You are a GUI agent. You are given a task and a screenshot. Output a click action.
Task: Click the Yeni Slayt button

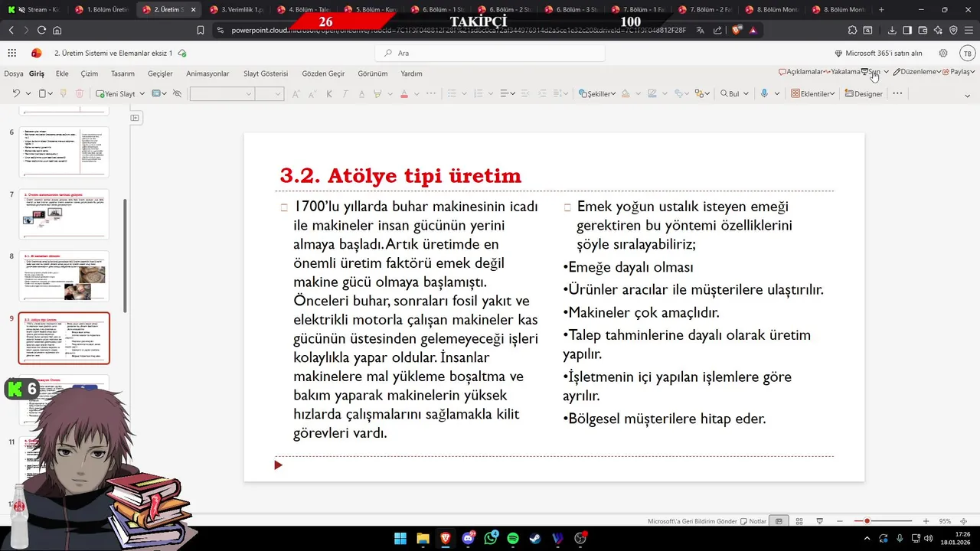(x=115, y=93)
